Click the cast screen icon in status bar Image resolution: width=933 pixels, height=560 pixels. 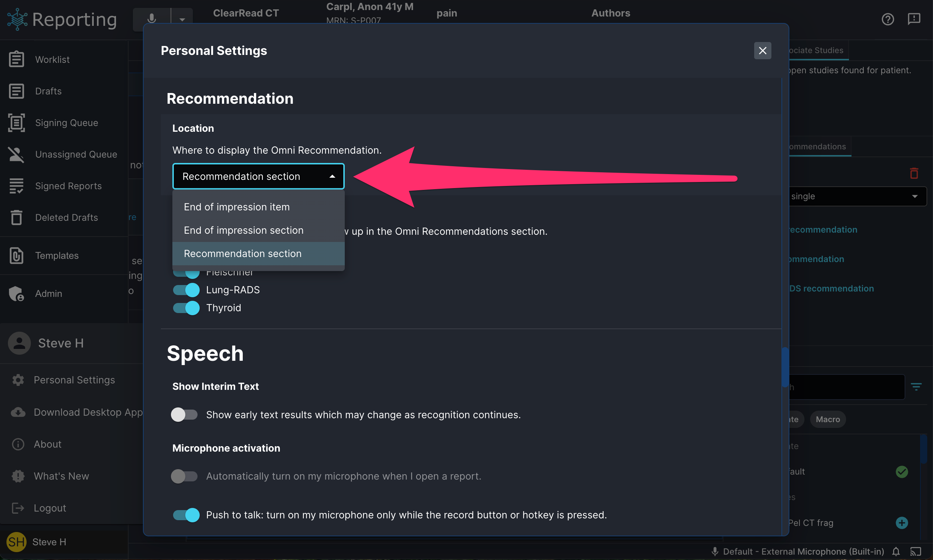916,552
